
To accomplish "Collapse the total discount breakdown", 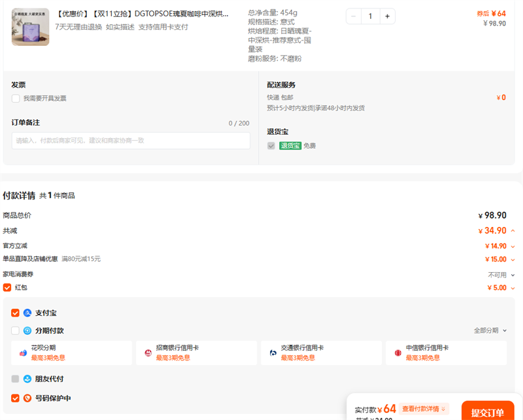I will 513,231.
